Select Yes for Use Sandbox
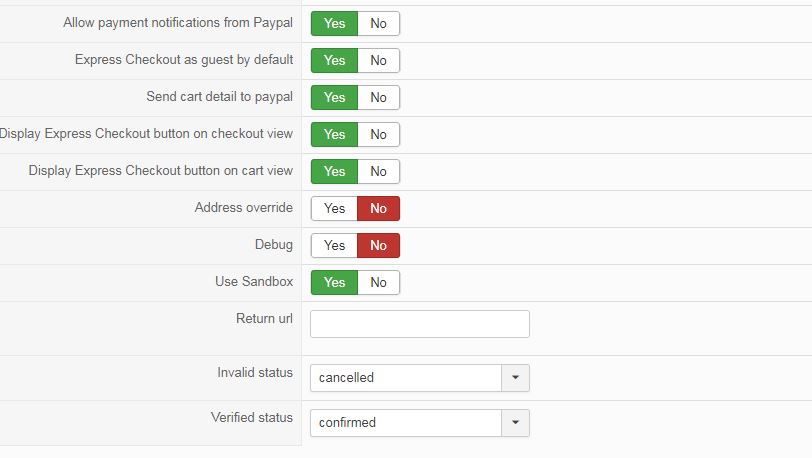812x458 pixels. pyautogui.click(x=334, y=282)
